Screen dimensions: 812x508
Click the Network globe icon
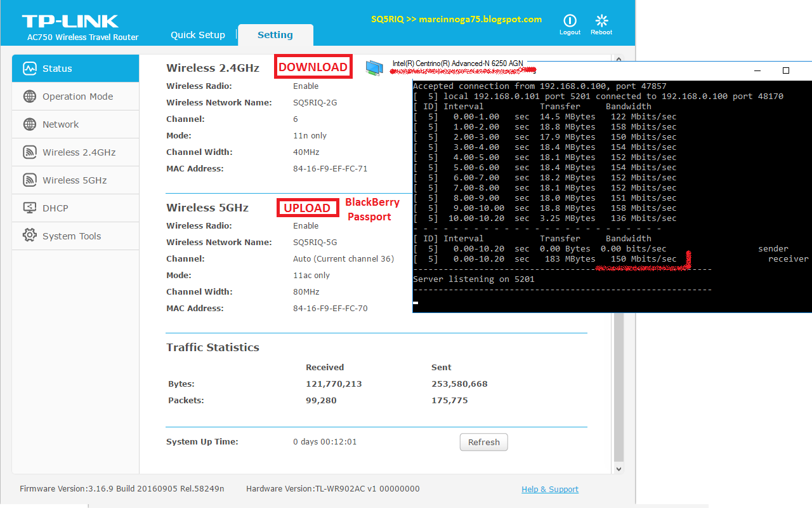coord(30,124)
